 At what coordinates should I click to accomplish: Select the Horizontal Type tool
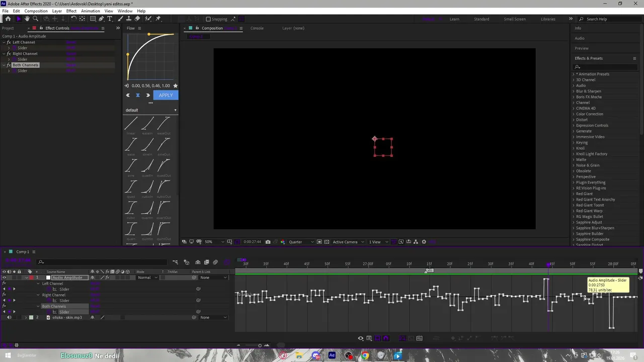pyautogui.click(x=110, y=19)
